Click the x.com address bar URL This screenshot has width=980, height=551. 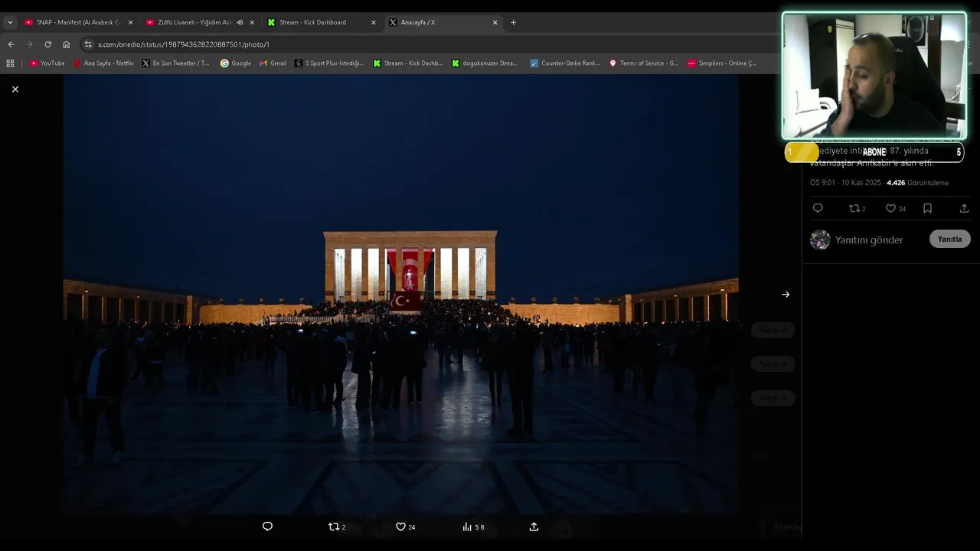(184, 44)
